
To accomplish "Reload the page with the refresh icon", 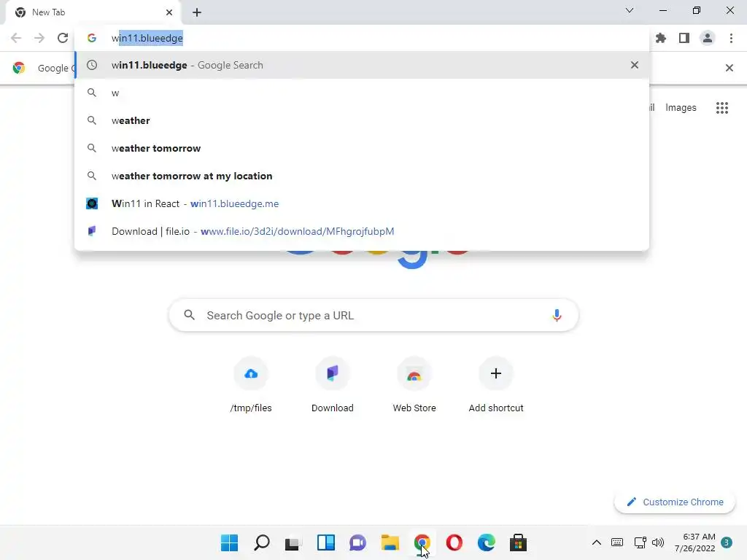I will 63,38.
